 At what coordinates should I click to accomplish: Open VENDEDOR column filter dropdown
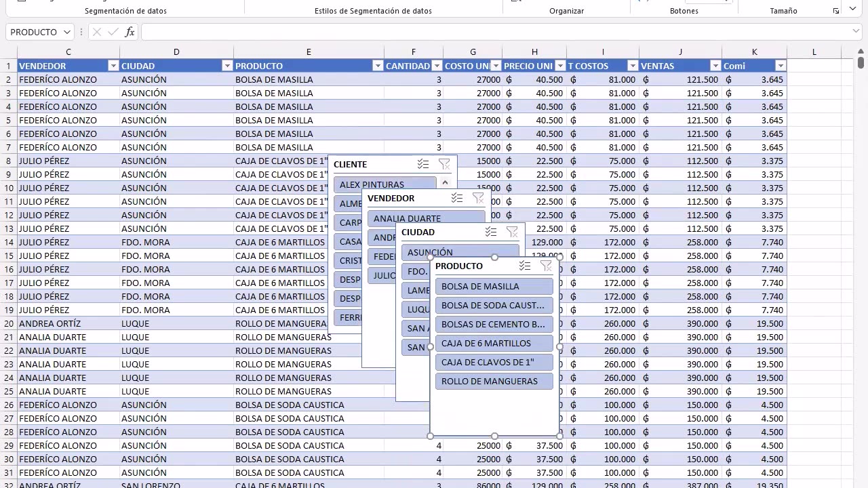pyautogui.click(x=113, y=66)
